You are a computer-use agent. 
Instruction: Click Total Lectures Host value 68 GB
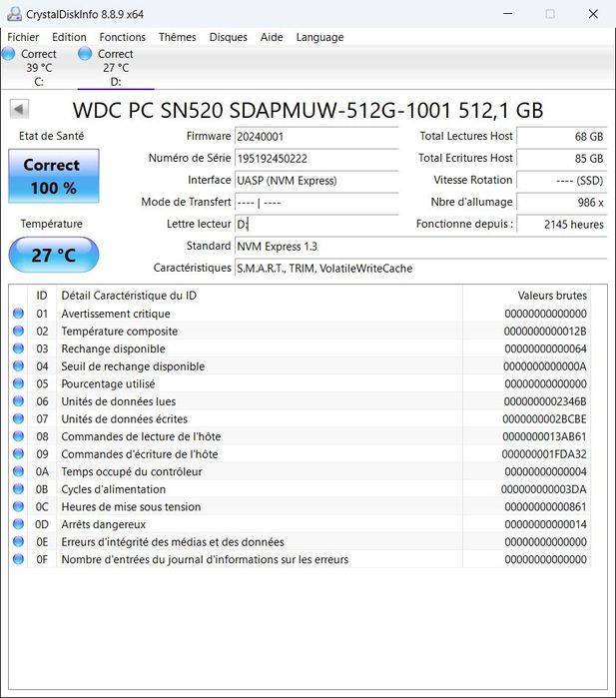click(561, 136)
